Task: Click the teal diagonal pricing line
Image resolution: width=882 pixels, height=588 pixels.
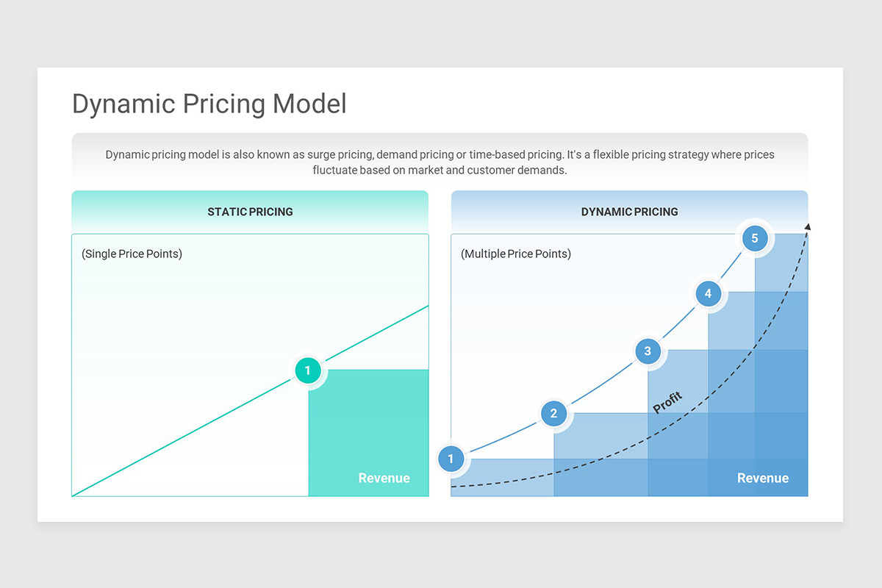Action: [x=250, y=401]
